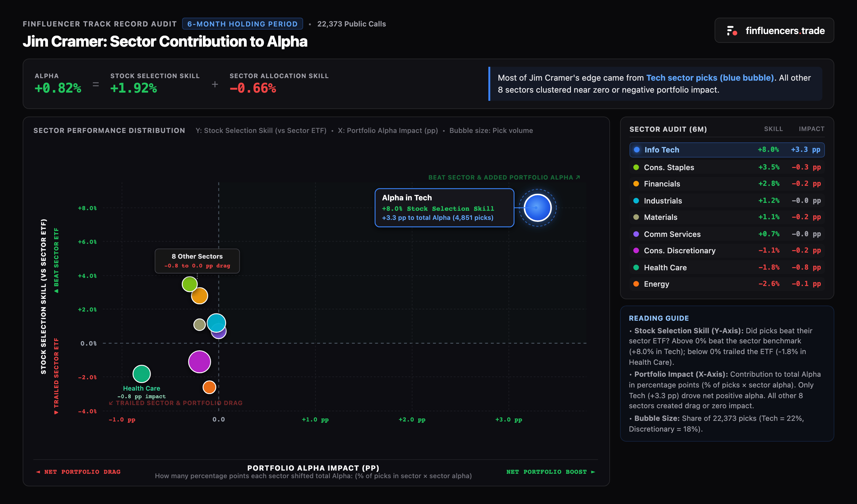857x504 pixels.
Task: Click the Sector Audit (6M) heading
Action: click(668, 129)
